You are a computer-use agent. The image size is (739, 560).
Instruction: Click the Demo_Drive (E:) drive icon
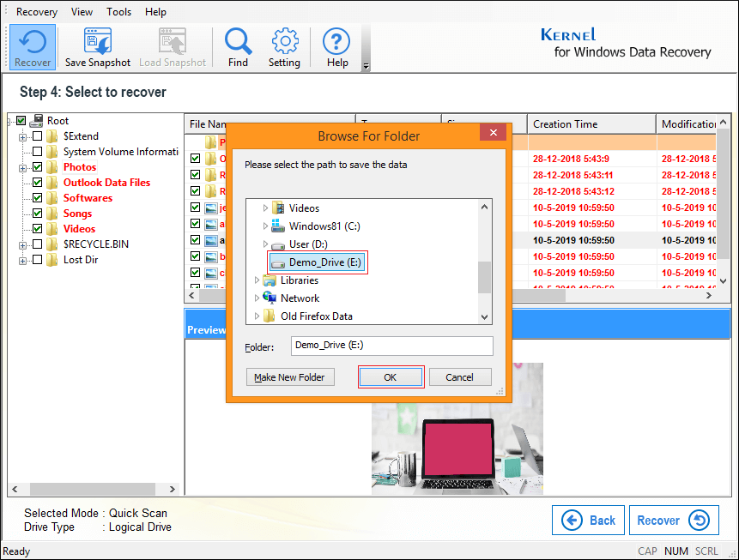point(279,262)
